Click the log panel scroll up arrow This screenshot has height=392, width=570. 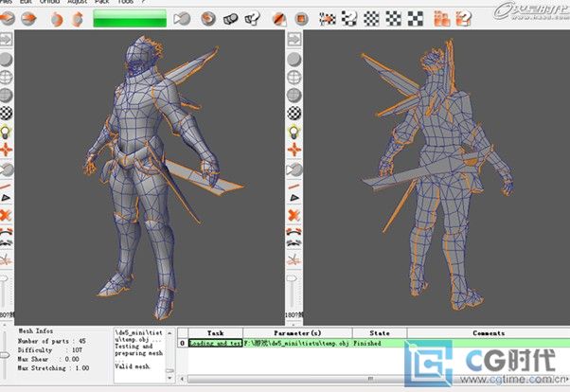169,332
